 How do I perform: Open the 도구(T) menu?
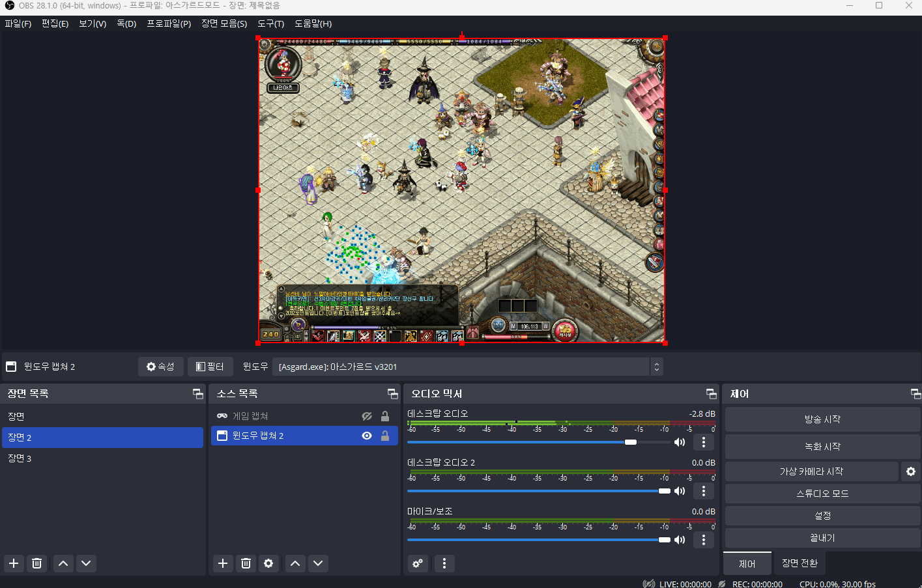pyautogui.click(x=270, y=23)
